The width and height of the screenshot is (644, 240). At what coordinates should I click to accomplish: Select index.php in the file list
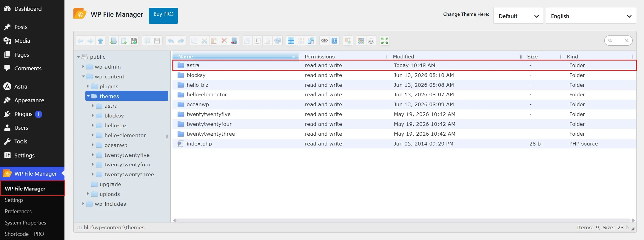tap(404, 144)
